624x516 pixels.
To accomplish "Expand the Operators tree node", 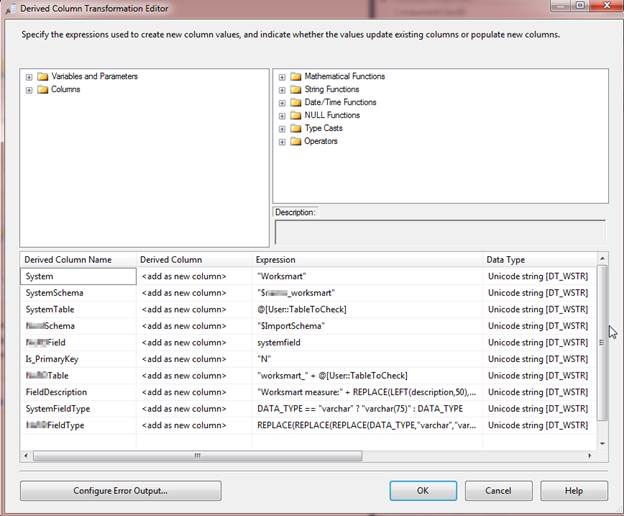I will 282,142.
